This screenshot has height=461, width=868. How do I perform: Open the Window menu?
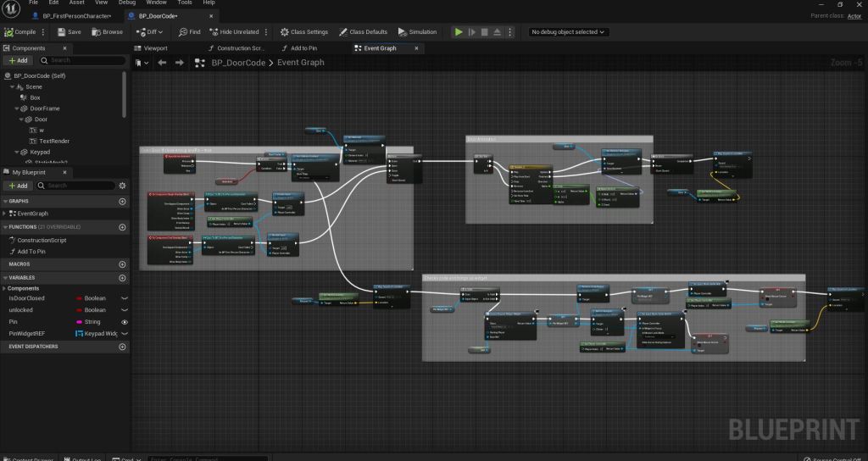[x=156, y=3]
